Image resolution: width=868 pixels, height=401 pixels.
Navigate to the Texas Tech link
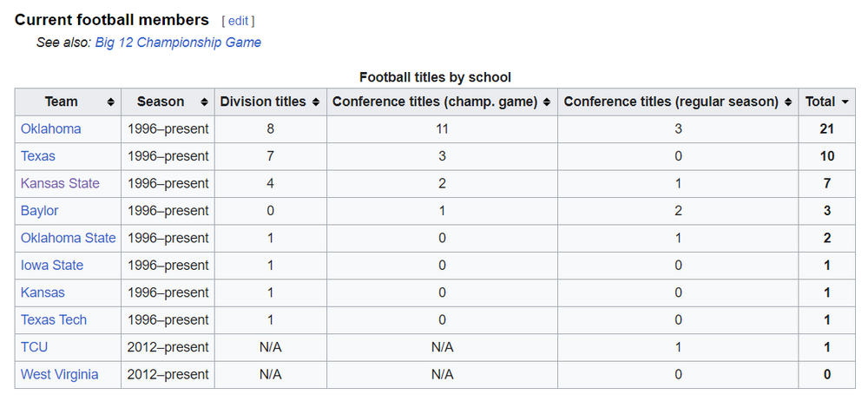[54, 320]
